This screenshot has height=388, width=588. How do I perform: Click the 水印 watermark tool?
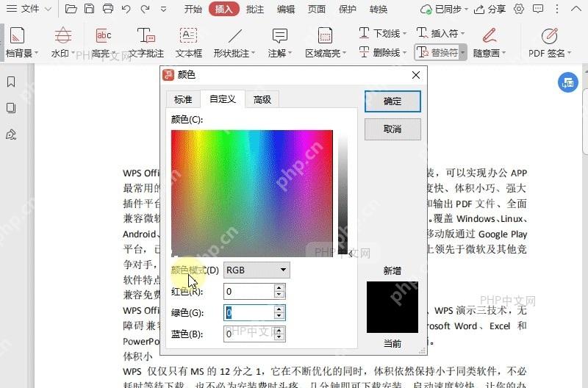pyautogui.click(x=62, y=43)
